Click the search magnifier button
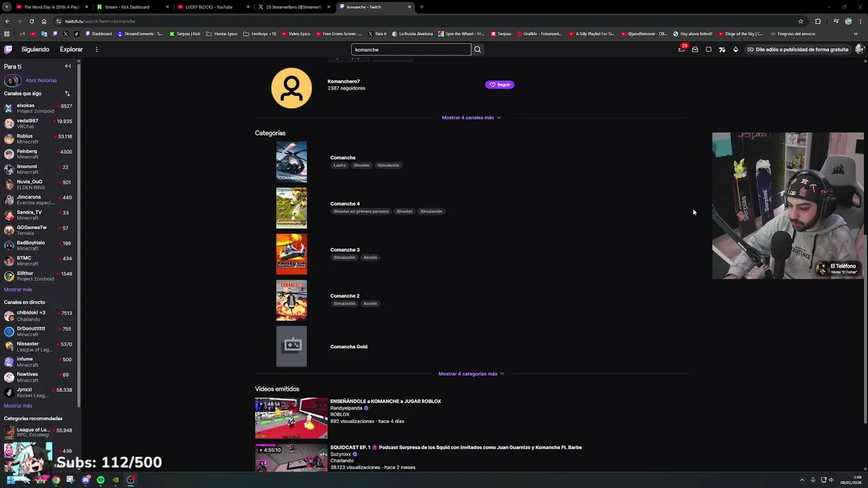 (x=477, y=49)
